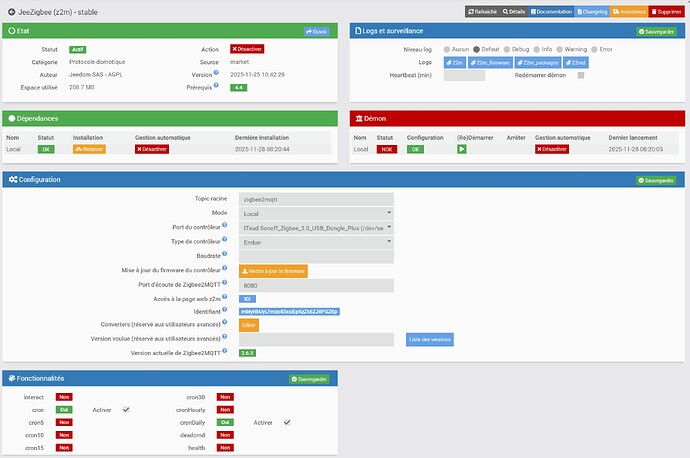690x458 pixels.
Task: Select the Info log level
Action: tap(537, 49)
